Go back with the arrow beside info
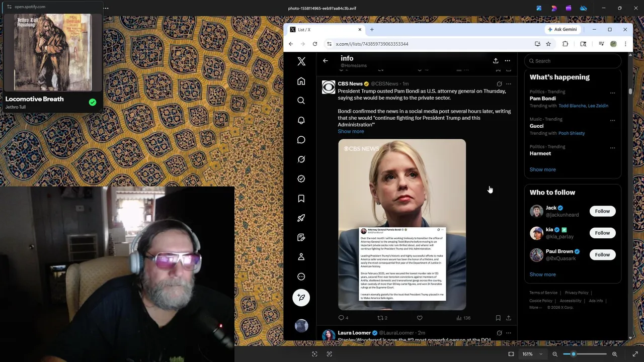 coord(326,61)
